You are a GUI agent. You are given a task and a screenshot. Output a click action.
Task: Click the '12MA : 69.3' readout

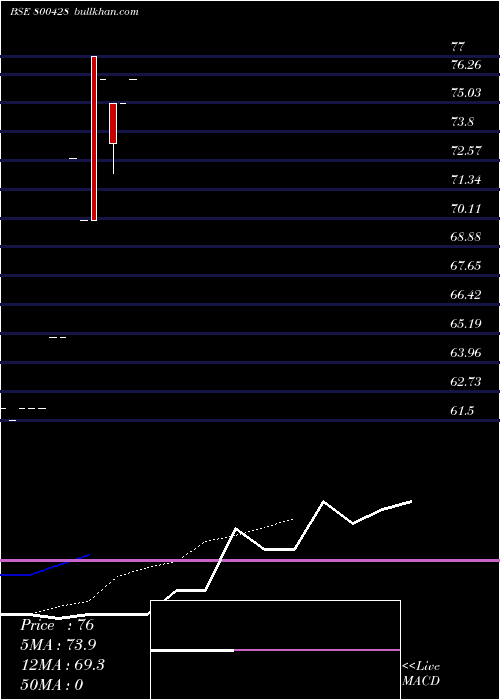click(63, 665)
